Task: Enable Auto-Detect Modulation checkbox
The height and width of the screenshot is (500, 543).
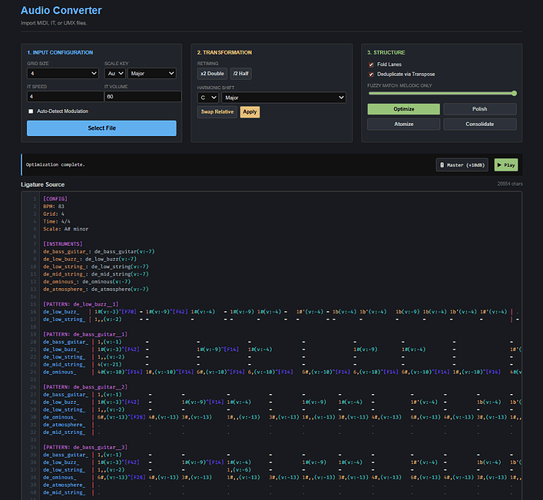Action: click(31, 111)
